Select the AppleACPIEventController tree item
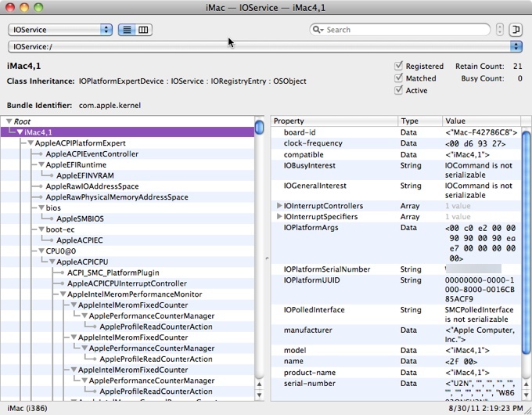This screenshot has height=415, width=532. [92, 154]
